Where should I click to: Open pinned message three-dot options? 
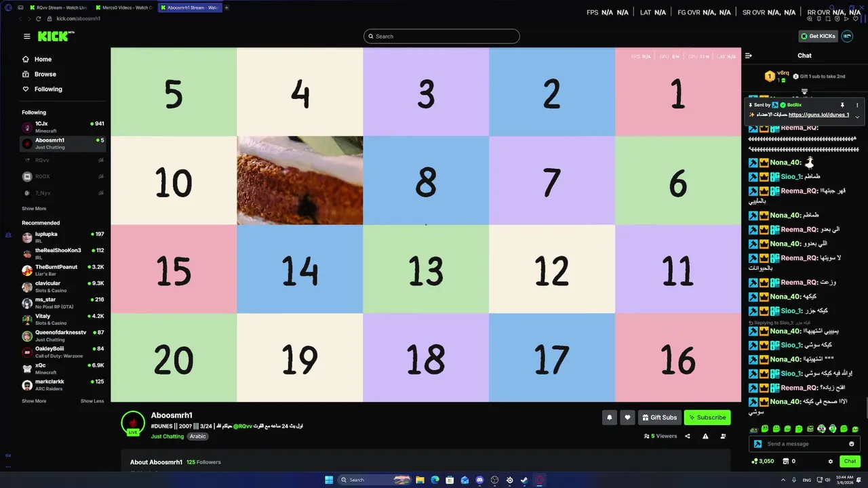click(x=857, y=105)
